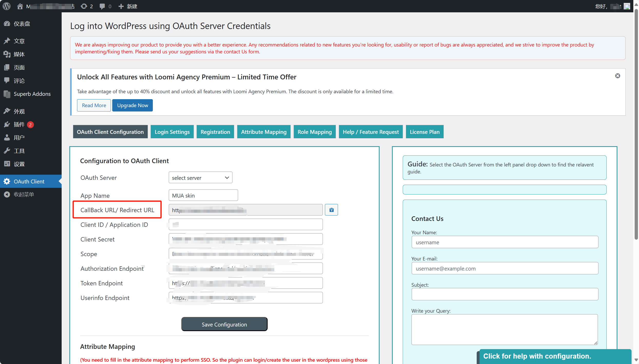This screenshot has width=639, height=364.
Task: Dismiss the Loomi Agency Premium notice
Action: pyautogui.click(x=617, y=76)
